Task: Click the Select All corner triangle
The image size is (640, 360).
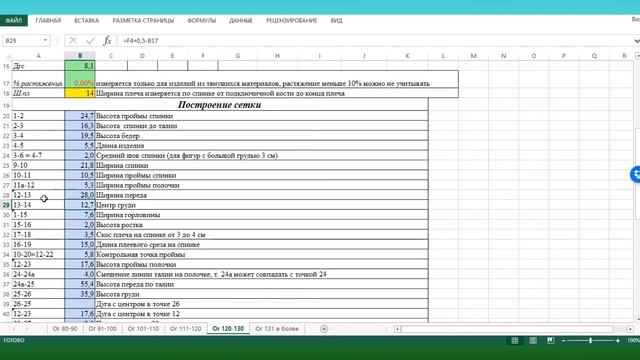Action: [x=7, y=56]
